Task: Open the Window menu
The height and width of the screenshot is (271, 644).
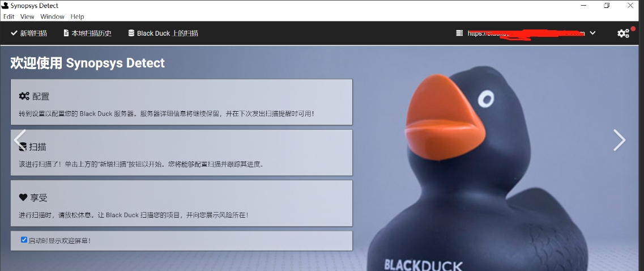Action: pyautogui.click(x=52, y=16)
